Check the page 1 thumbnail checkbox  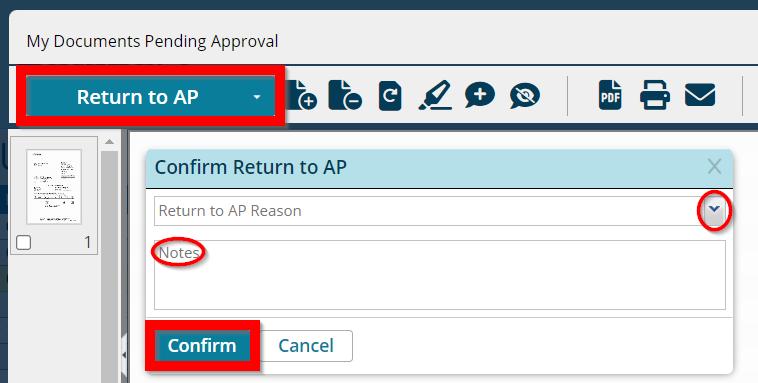click(x=24, y=242)
